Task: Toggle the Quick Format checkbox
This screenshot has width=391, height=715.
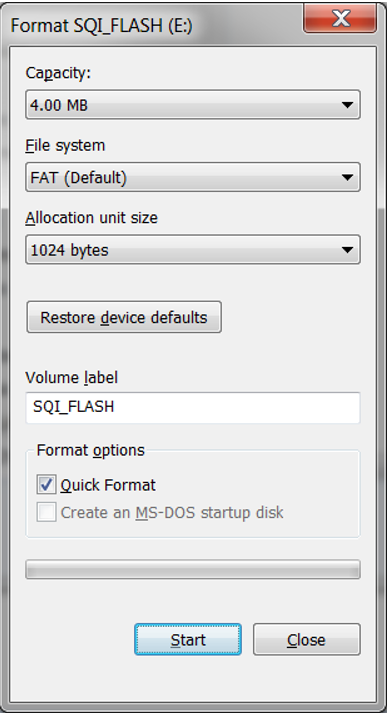Action: [46, 484]
